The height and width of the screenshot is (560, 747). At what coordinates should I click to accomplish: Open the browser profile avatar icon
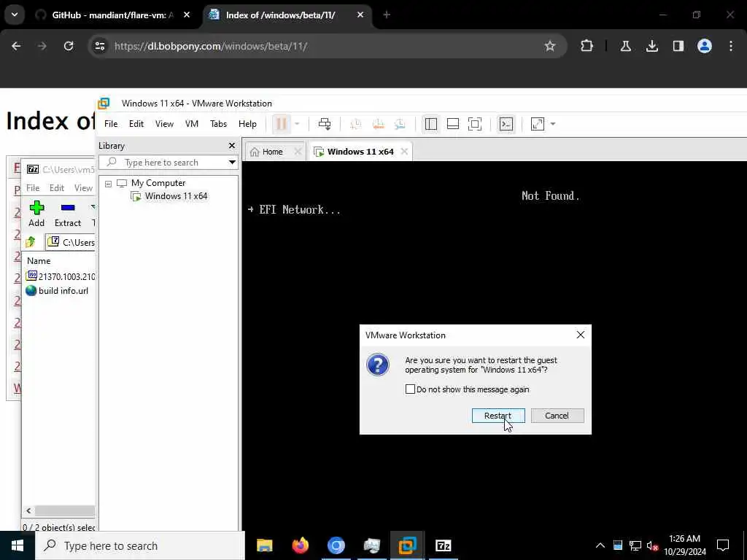(x=704, y=46)
